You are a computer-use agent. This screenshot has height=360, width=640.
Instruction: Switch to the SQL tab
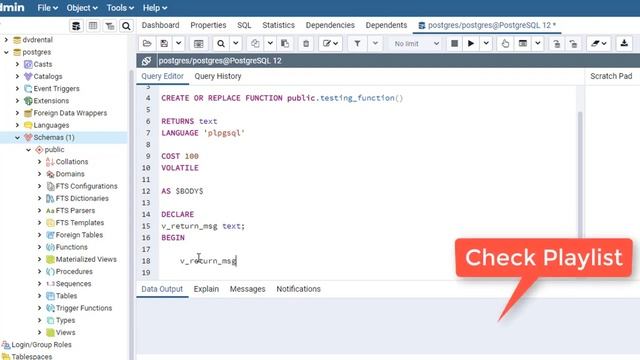pyautogui.click(x=244, y=25)
